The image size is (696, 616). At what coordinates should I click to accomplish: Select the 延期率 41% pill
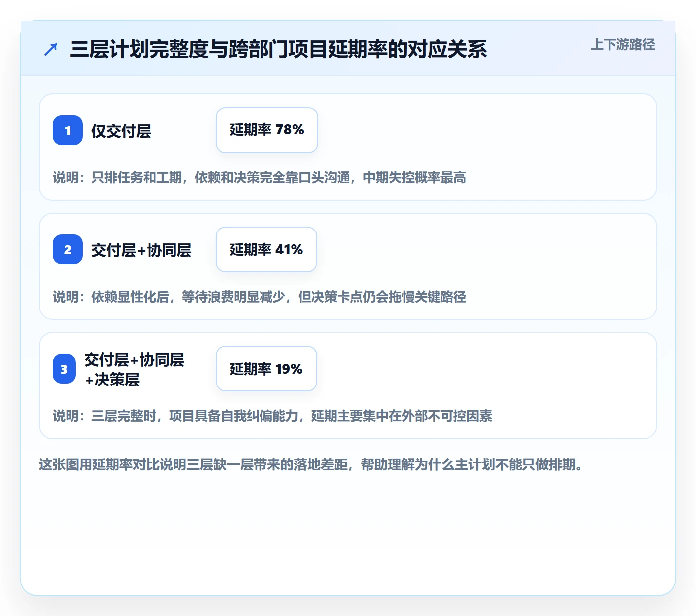266,249
